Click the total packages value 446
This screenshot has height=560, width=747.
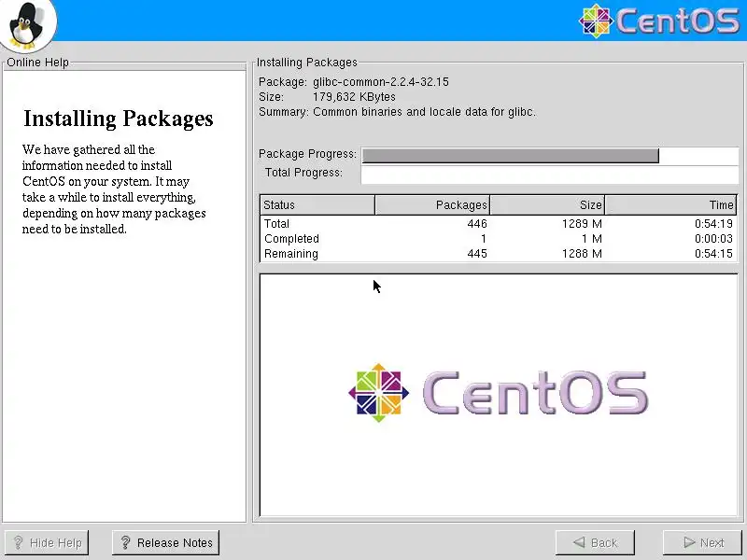click(x=477, y=224)
